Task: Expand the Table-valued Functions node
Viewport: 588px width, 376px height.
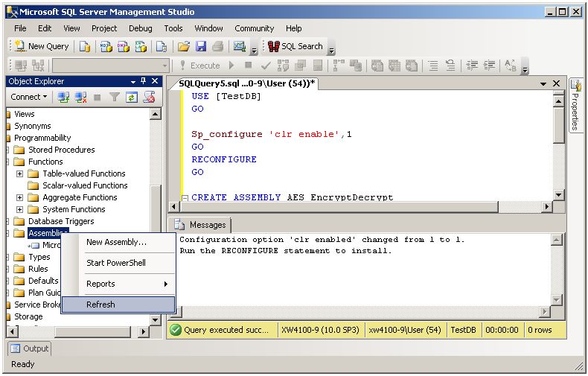Action: coord(20,173)
